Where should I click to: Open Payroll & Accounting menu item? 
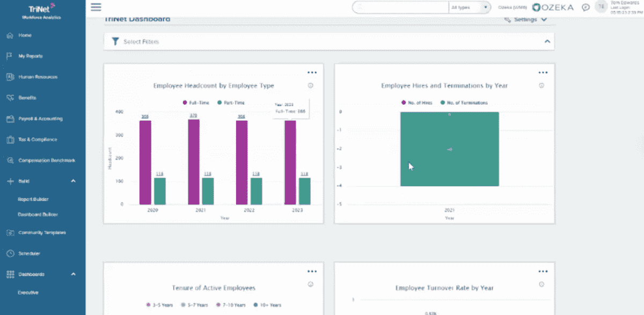[x=40, y=119]
